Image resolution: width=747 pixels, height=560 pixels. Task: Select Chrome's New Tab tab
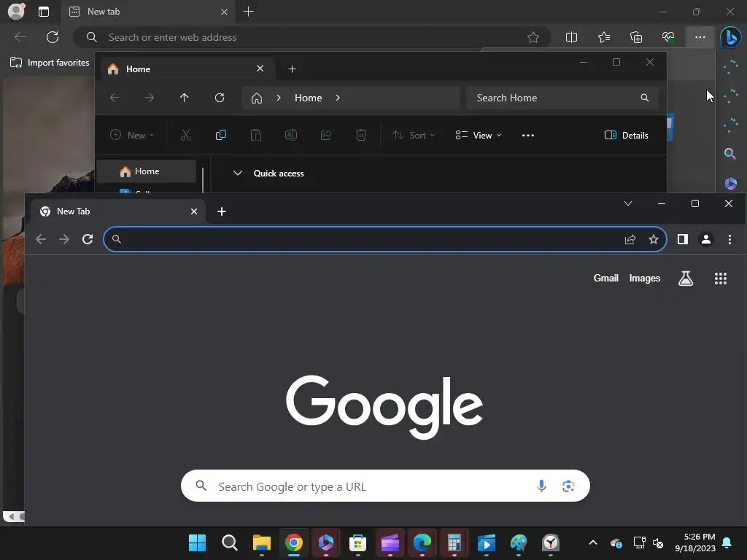point(118,211)
